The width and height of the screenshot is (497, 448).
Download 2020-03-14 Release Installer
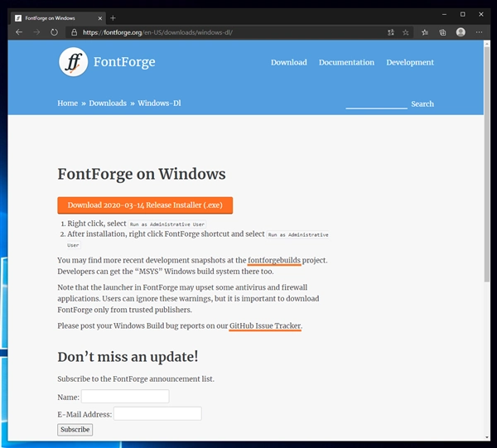[x=145, y=205]
